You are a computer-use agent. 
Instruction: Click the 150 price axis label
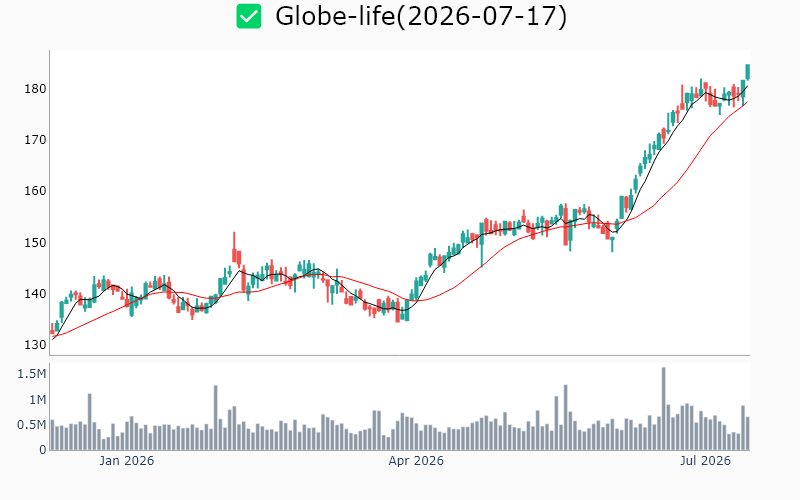[35, 242]
